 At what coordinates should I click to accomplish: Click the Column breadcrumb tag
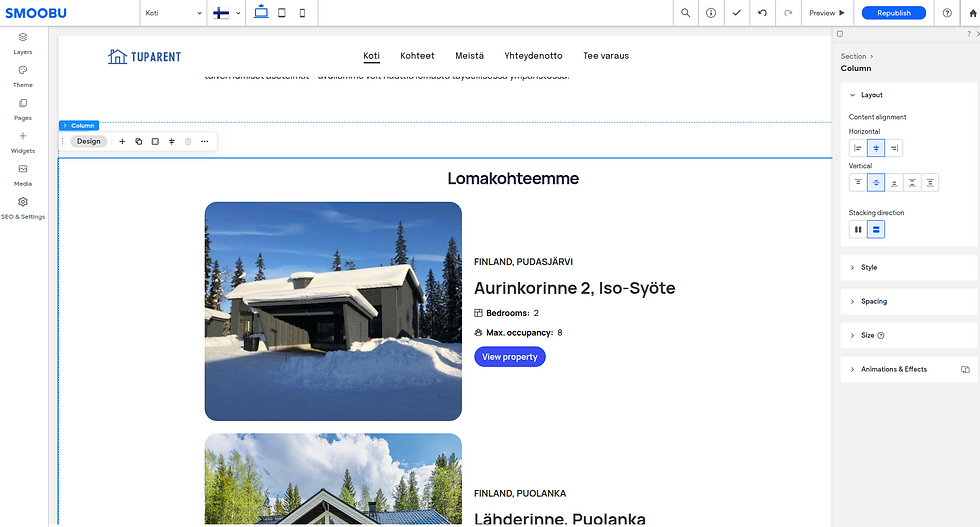79,126
